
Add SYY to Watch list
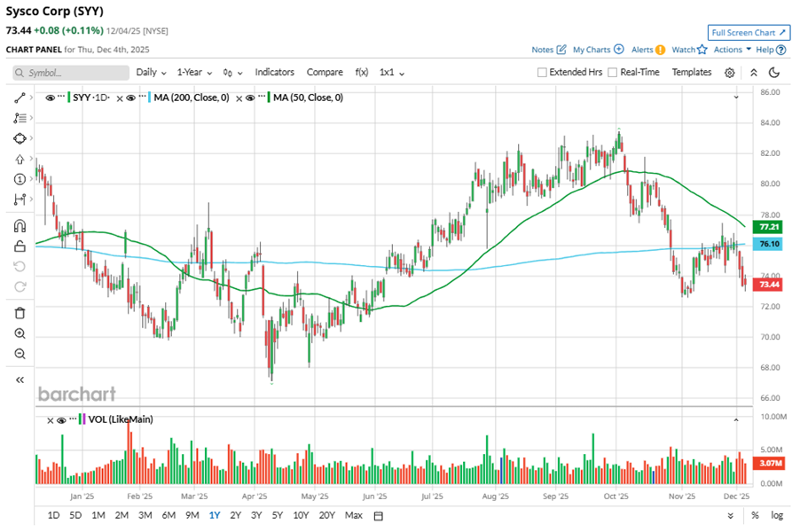pos(689,50)
